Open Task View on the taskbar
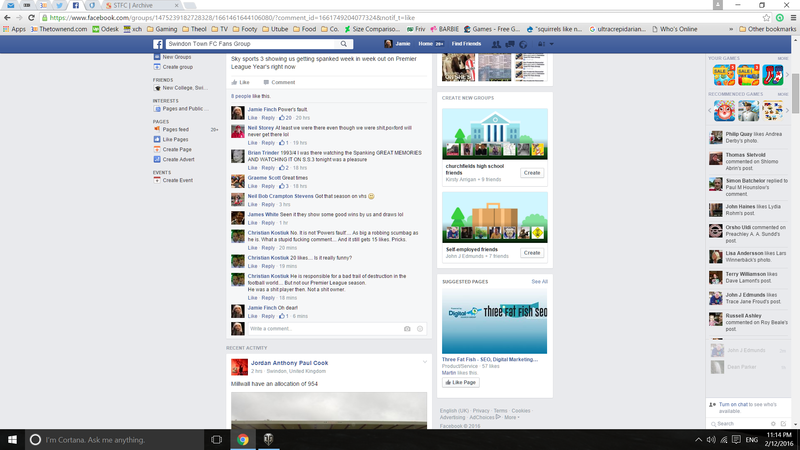Image resolution: width=800 pixels, height=450 pixels. 216,439
